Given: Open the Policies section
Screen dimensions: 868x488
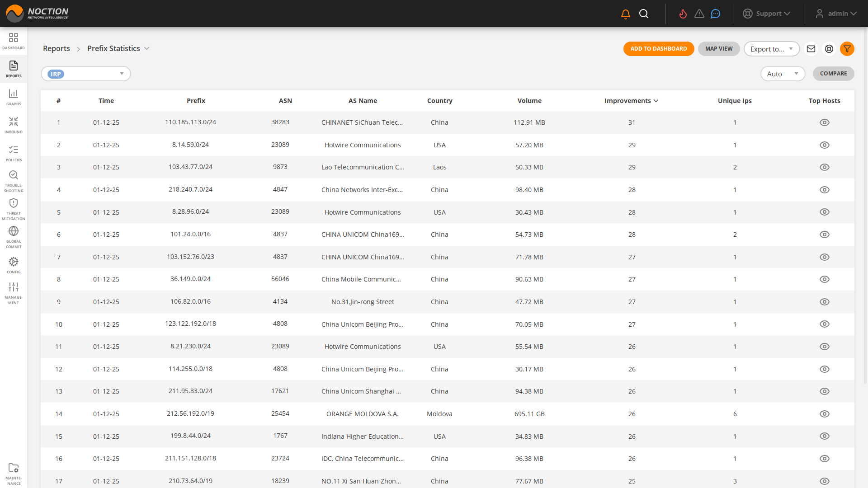Looking at the screenshot, I should click(14, 153).
